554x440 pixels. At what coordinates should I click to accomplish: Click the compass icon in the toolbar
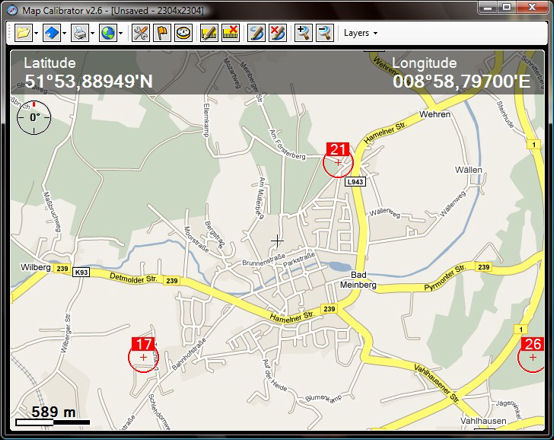click(183, 33)
